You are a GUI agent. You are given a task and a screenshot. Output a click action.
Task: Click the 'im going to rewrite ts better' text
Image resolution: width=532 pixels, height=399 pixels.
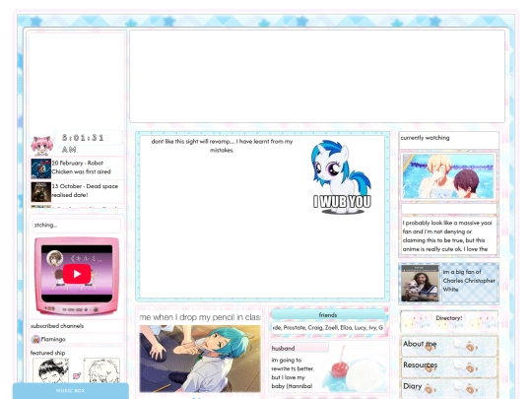(x=293, y=372)
